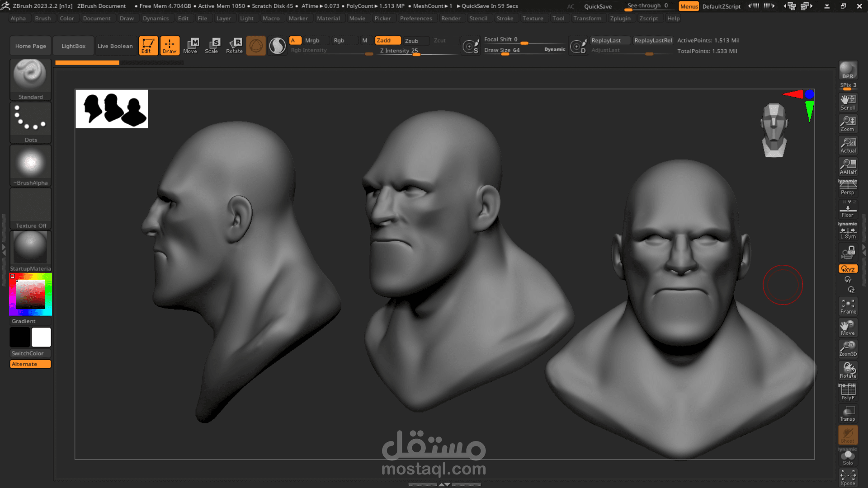This screenshot has height=488, width=868.
Task: Activate the Rotate transform tool
Action: point(234,46)
